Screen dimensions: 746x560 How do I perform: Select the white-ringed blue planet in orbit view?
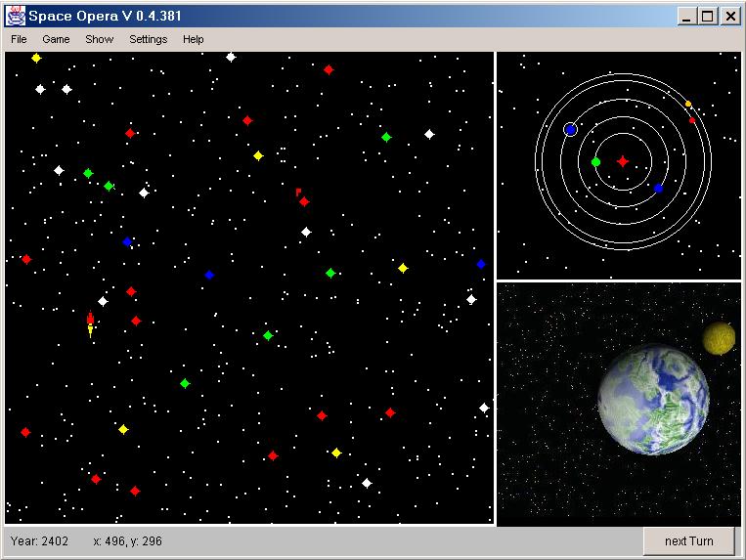coord(571,129)
